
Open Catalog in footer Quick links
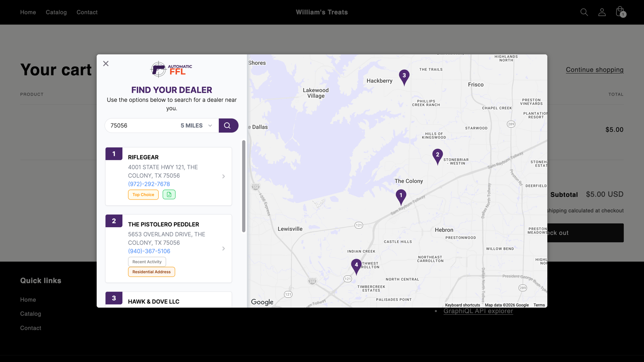(31, 314)
